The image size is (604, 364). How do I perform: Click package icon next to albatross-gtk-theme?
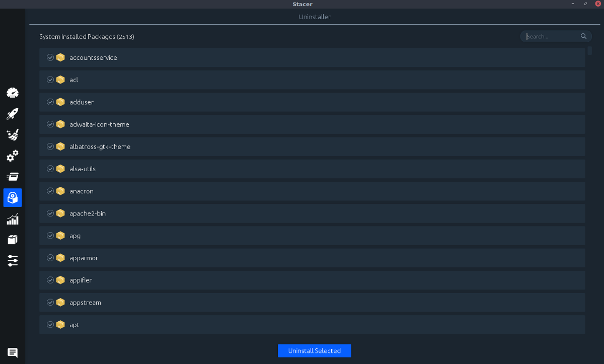pos(60,147)
